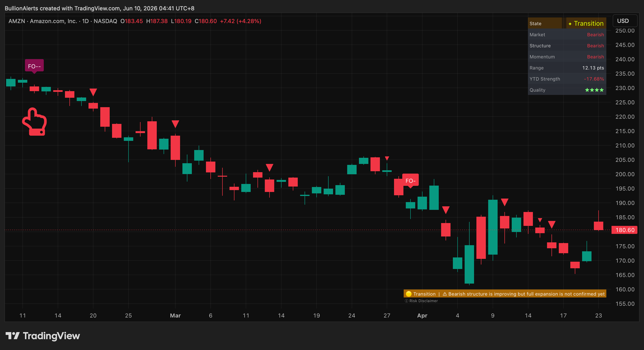The width and height of the screenshot is (644, 350).
Task: Click the yellow circle in Transition banner
Action: pyautogui.click(x=408, y=294)
